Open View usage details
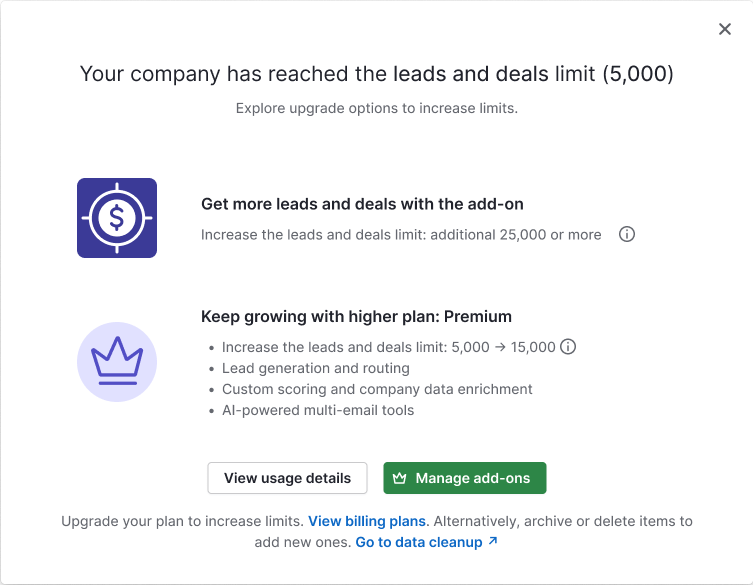 pyautogui.click(x=287, y=478)
